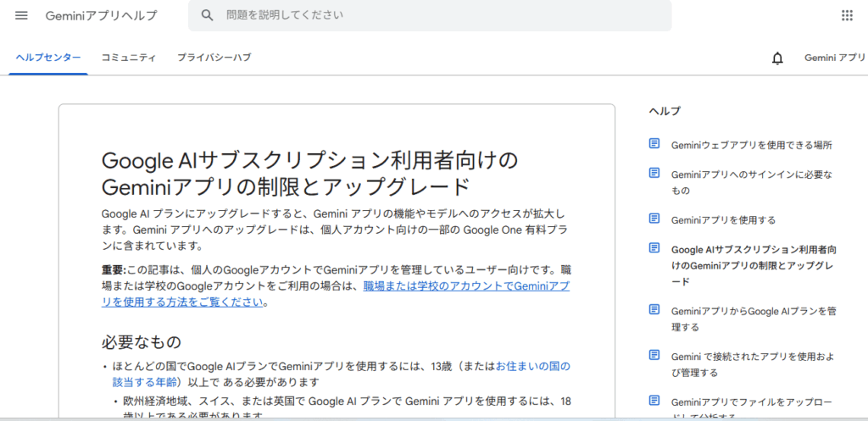
Task: Click article icon beside GeminiアプリからGoogle AIプランを管理する
Action: tap(654, 310)
